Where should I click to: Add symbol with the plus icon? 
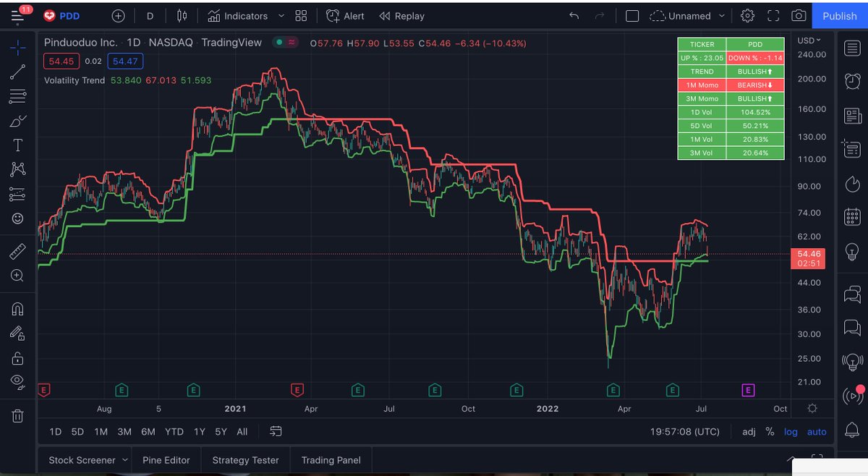[119, 15]
